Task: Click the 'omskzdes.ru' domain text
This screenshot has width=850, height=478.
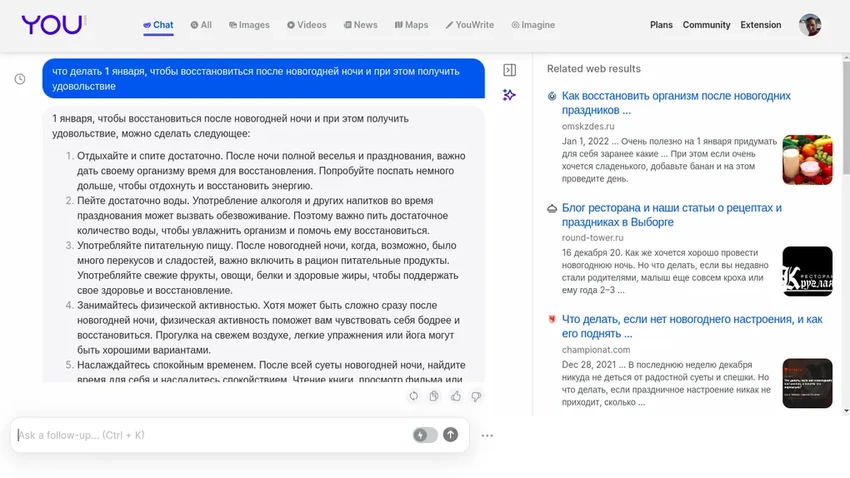Action: point(588,126)
